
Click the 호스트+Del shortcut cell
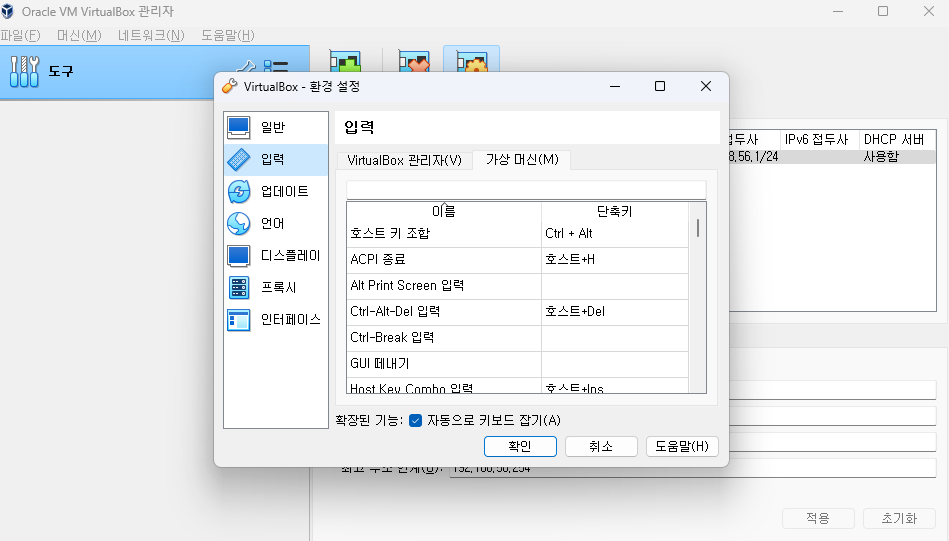pyautogui.click(x=614, y=312)
